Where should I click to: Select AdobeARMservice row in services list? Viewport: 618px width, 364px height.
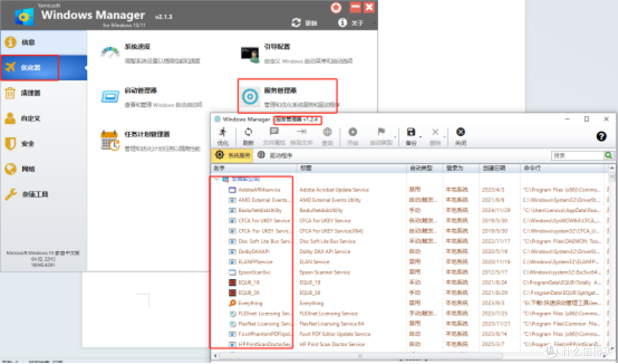pos(410,189)
